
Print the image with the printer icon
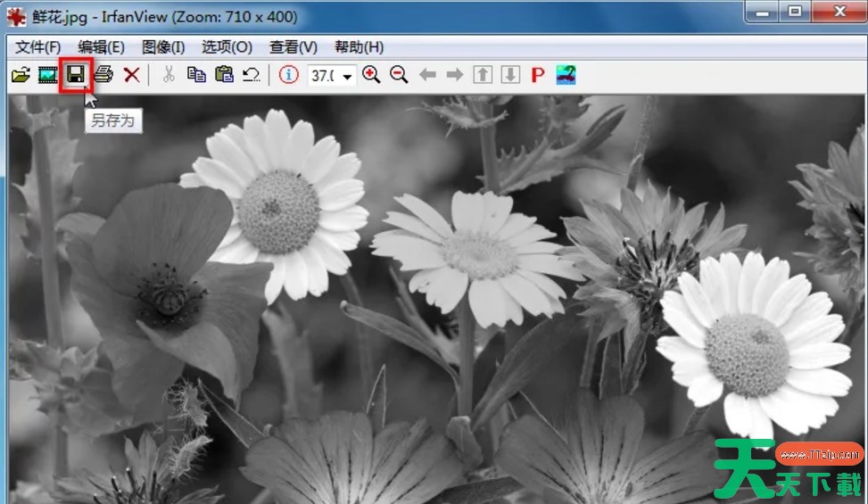[x=103, y=75]
